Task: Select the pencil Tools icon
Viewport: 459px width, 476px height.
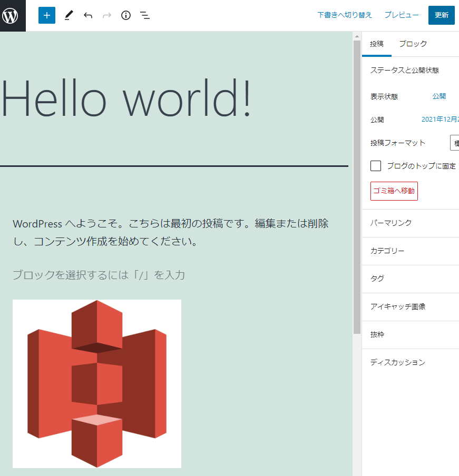Action: pos(69,15)
